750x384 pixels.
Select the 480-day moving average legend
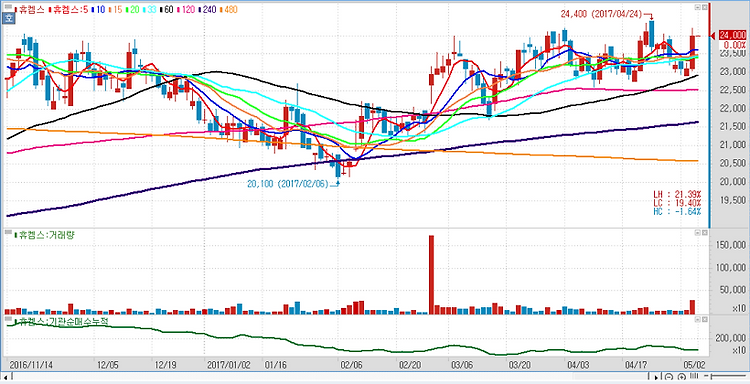click(x=229, y=10)
